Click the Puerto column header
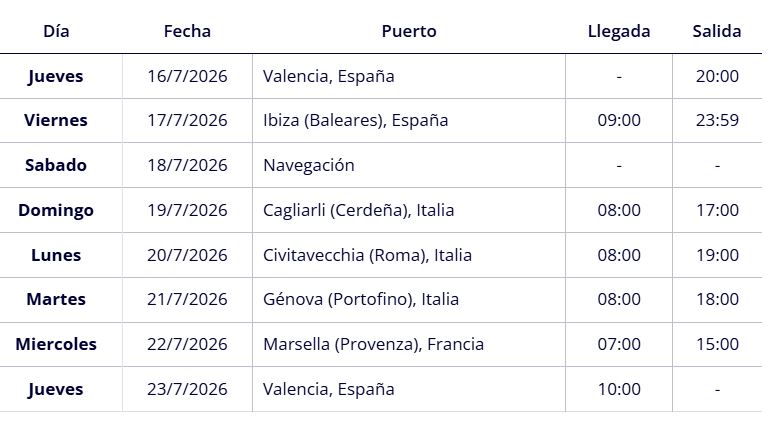The image size is (768, 423). pos(408,31)
